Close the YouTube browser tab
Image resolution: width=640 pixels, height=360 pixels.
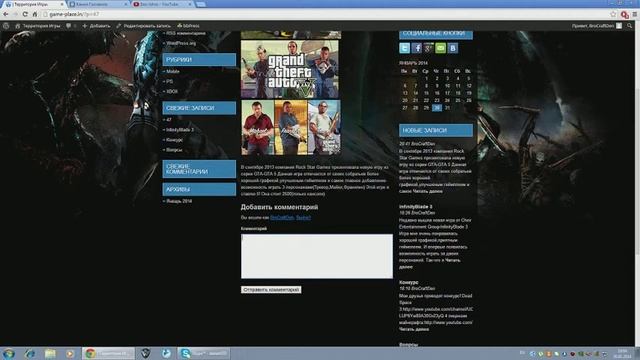click(190, 4)
